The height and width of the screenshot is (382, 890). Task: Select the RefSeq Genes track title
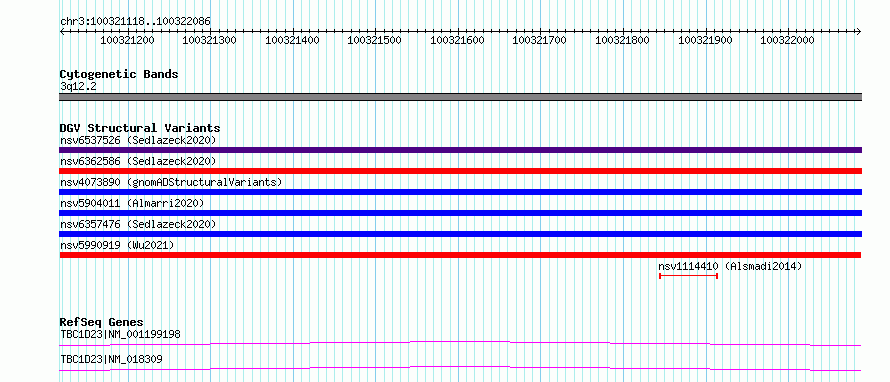pyautogui.click(x=102, y=322)
